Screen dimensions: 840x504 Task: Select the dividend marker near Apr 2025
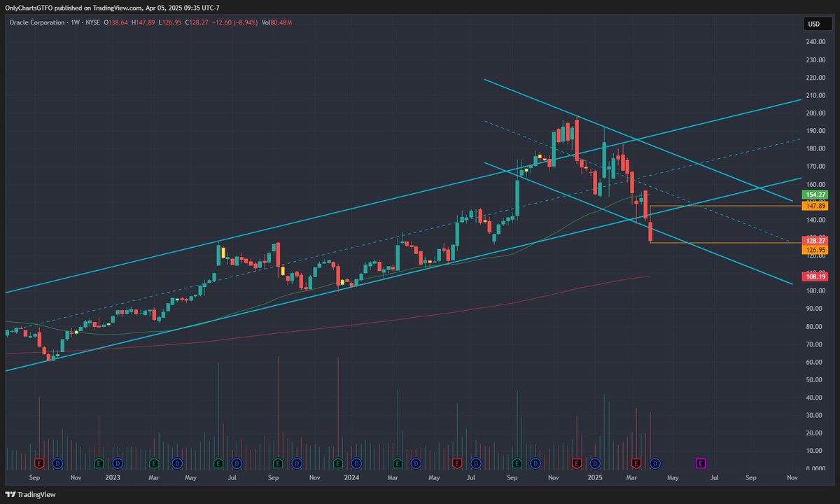pos(655,463)
